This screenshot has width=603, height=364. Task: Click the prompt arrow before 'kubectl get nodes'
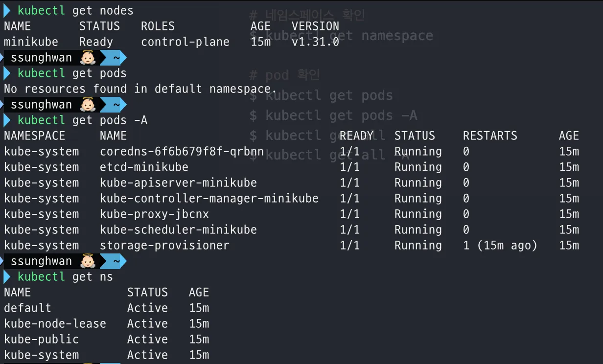point(7,11)
